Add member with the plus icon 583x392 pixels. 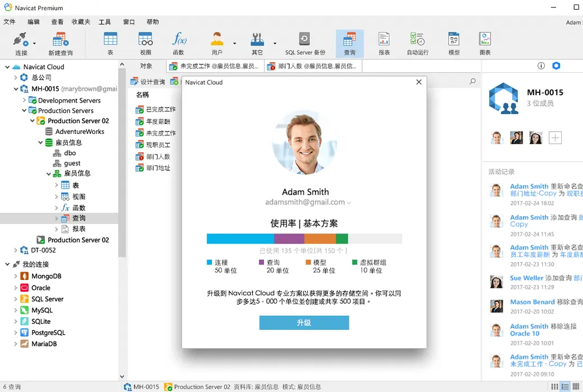(x=555, y=138)
